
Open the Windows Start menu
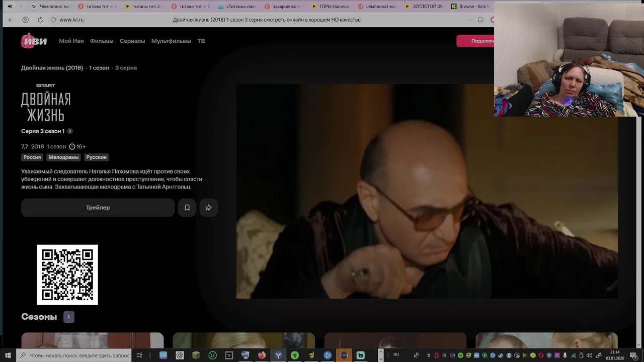tap(7, 355)
